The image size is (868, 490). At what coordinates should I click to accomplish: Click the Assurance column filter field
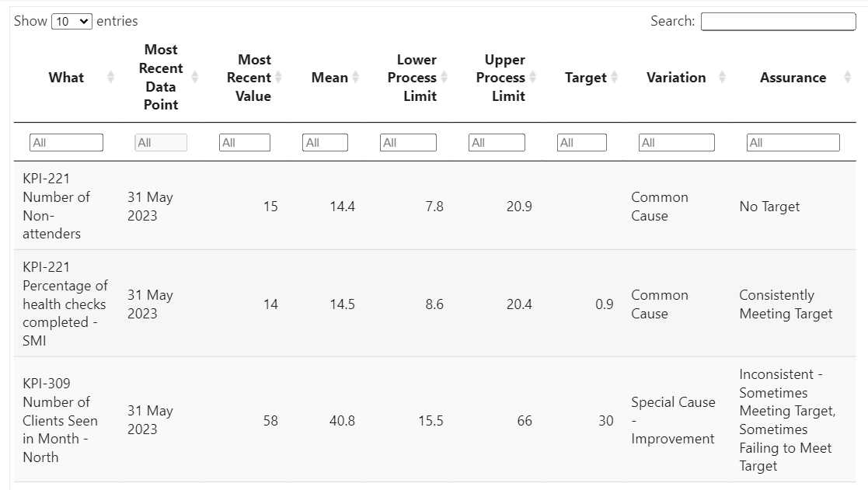click(793, 143)
